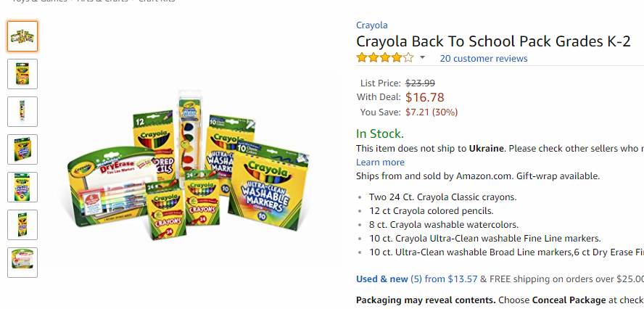Click the $16.78 deal price
Viewport: 644px width, 309px height.
pyautogui.click(x=425, y=97)
